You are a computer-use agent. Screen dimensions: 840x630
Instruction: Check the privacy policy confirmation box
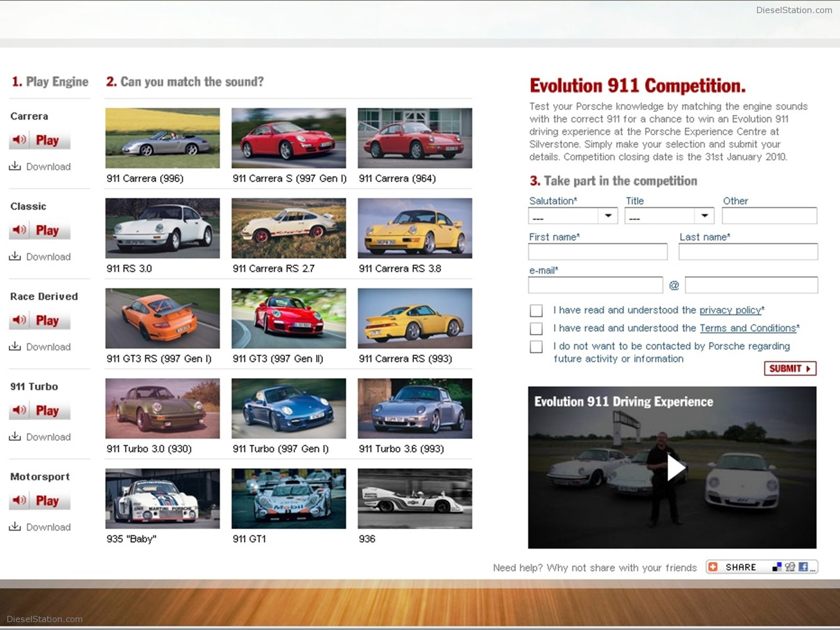pos(536,310)
